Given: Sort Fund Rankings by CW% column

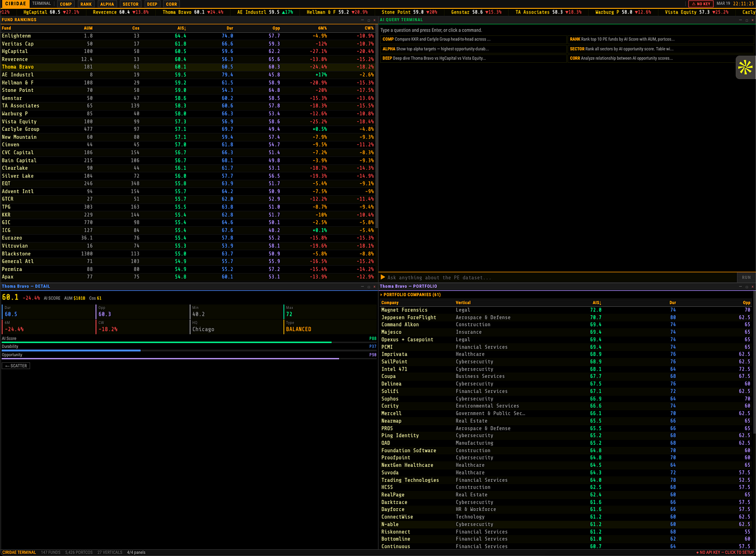Looking at the screenshot, I should [x=369, y=28].
